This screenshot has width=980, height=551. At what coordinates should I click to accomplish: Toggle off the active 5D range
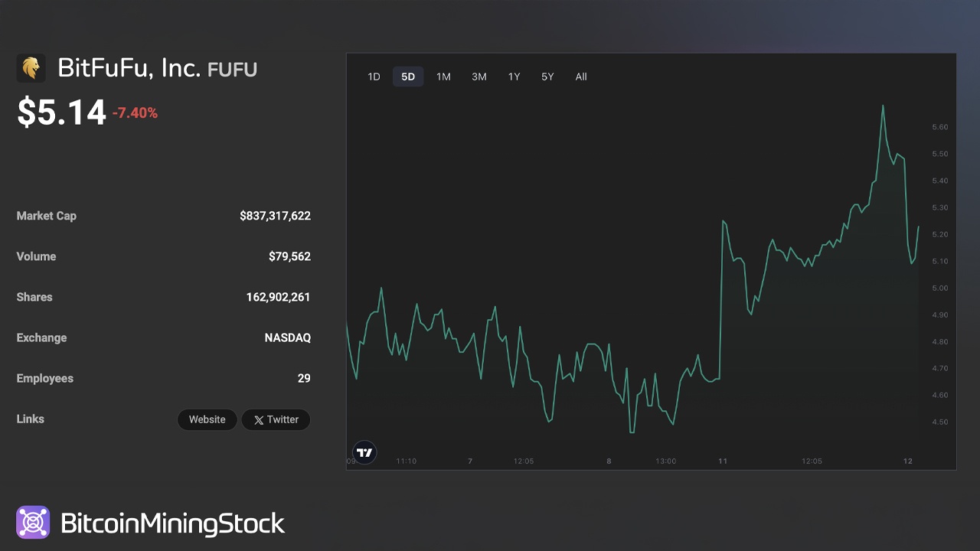tap(408, 77)
